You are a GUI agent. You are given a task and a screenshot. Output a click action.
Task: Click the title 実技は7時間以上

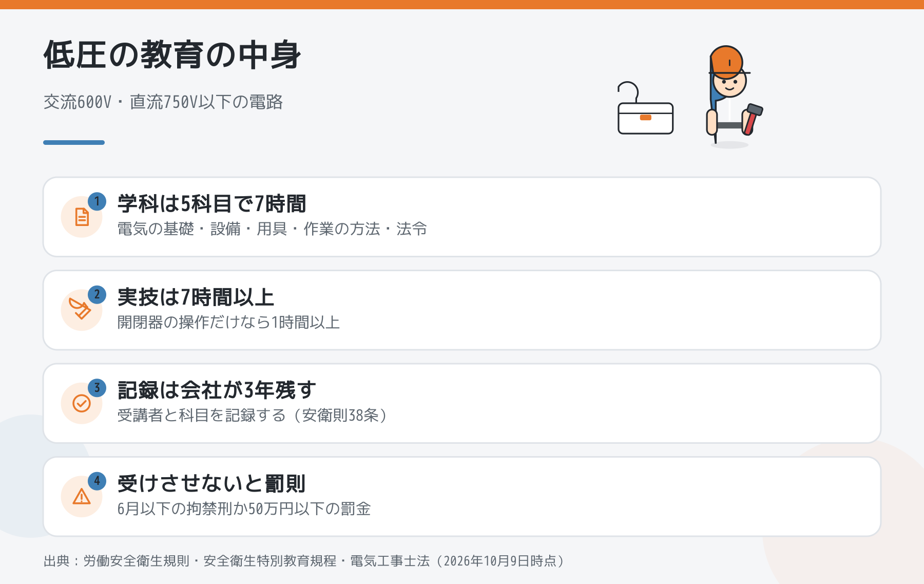(196, 297)
